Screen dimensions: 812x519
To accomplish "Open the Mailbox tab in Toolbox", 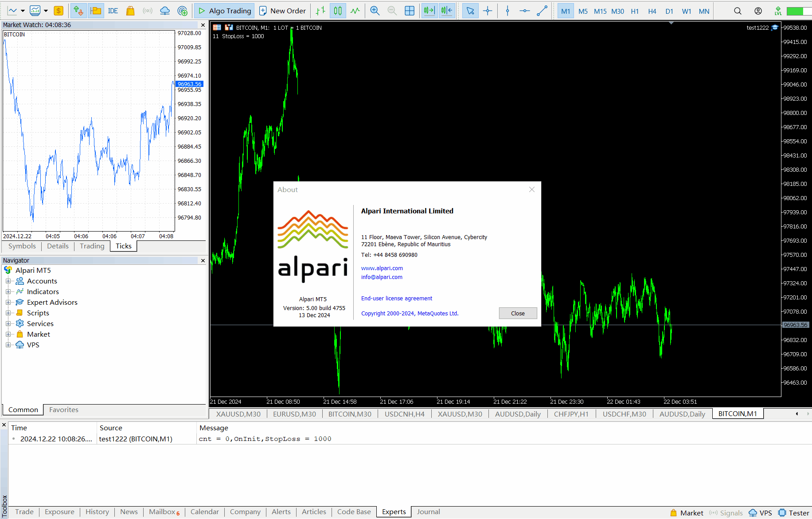I will [x=164, y=512].
